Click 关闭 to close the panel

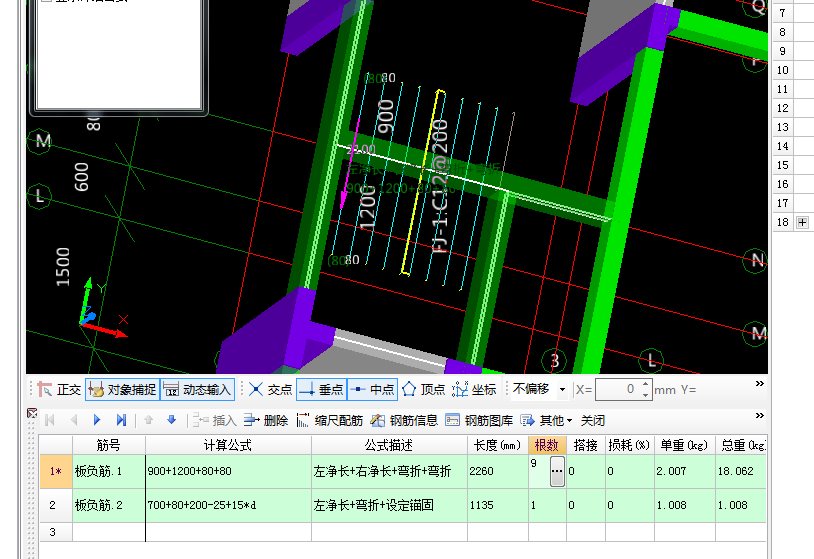(x=593, y=420)
